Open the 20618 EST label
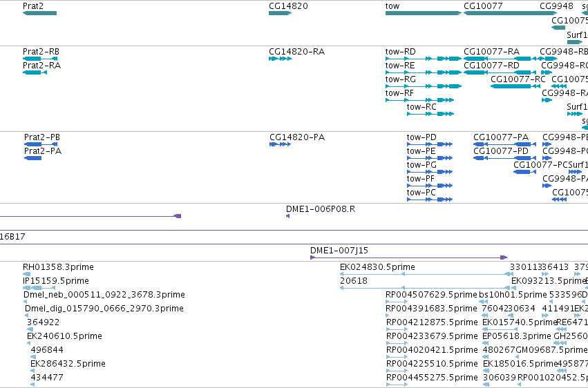Image resolution: width=588 pixels, height=388 pixels. 354,281
